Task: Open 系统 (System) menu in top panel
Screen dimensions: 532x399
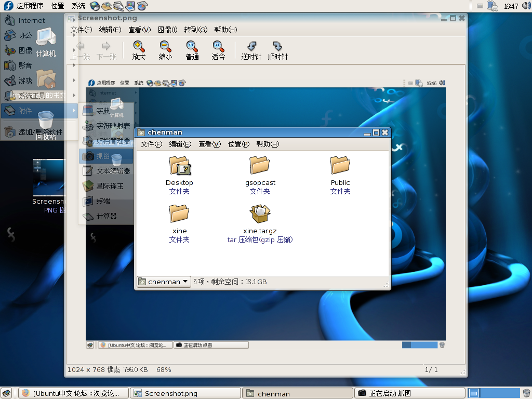Action: pos(78,6)
